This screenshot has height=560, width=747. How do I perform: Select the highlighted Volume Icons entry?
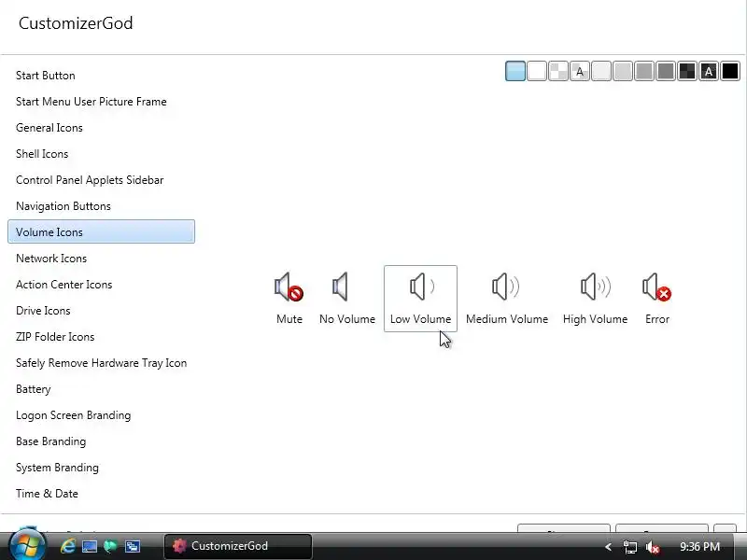pyautogui.click(x=102, y=231)
